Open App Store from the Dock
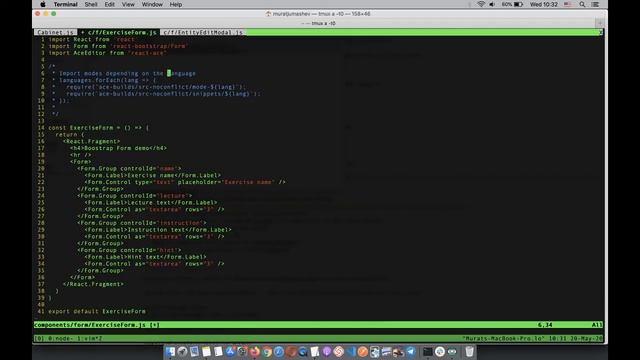The width and height of the screenshot is (640, 360). pos(231,351)
